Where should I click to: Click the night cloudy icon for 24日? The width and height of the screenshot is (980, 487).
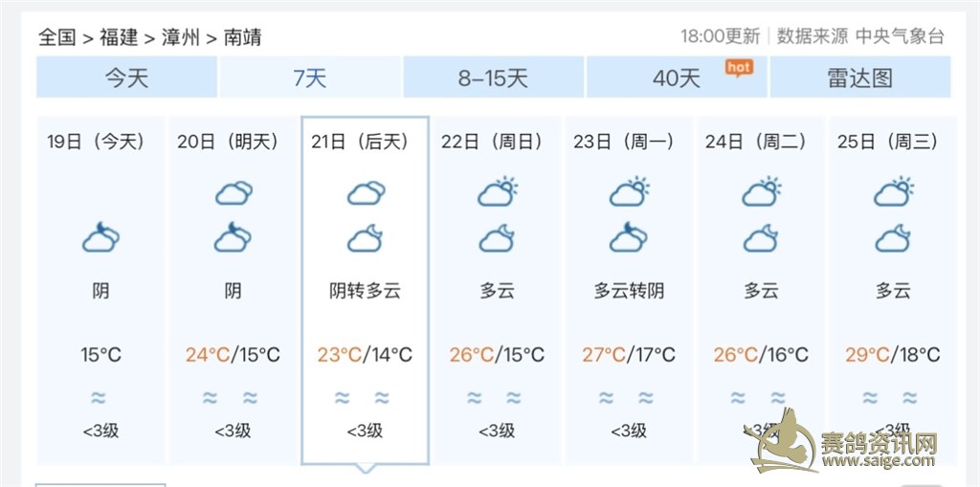click(x=761, y=237)
